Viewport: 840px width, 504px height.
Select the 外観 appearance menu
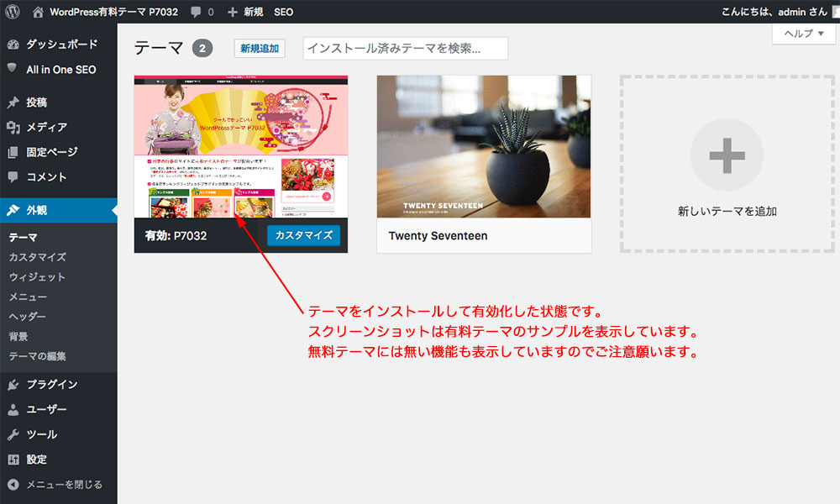click(x=59, y=210)
